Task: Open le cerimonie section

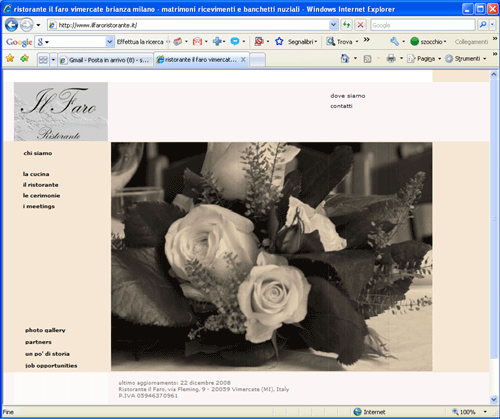Action: [x=41, y=195]
